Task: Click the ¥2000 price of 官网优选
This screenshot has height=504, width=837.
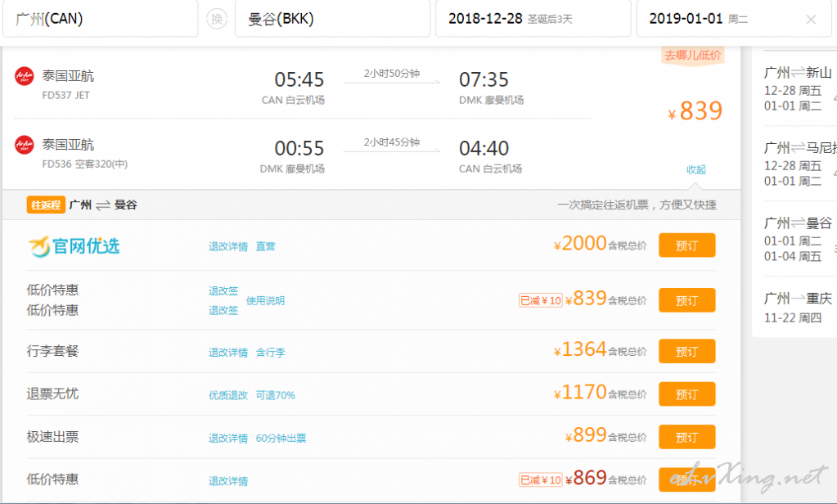Action: (x=580, y=244)
